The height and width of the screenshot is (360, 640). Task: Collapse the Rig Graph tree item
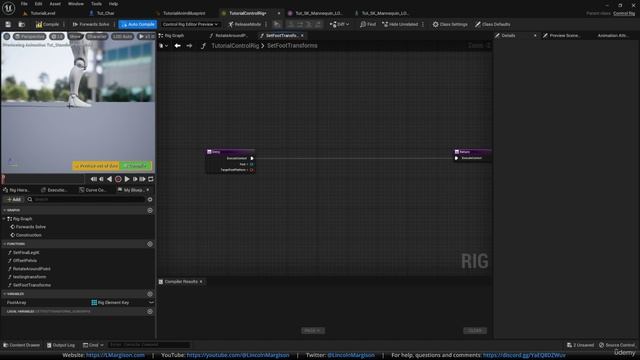click(x=4, y=219)
